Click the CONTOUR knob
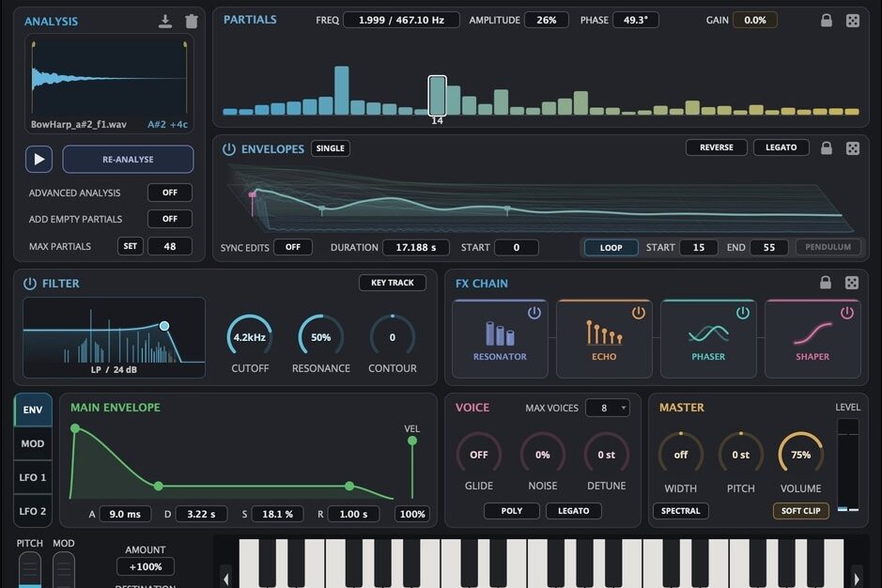 coord(392,337)
